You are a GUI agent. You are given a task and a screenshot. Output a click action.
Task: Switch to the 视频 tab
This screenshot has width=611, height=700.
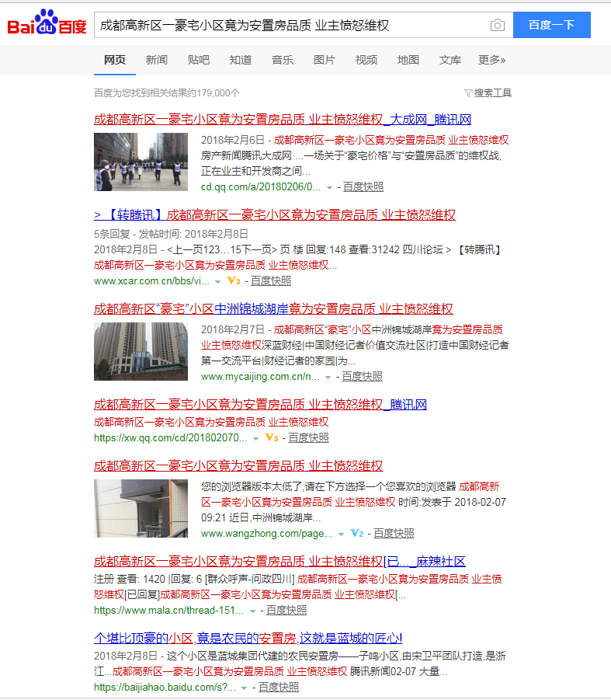366,60
